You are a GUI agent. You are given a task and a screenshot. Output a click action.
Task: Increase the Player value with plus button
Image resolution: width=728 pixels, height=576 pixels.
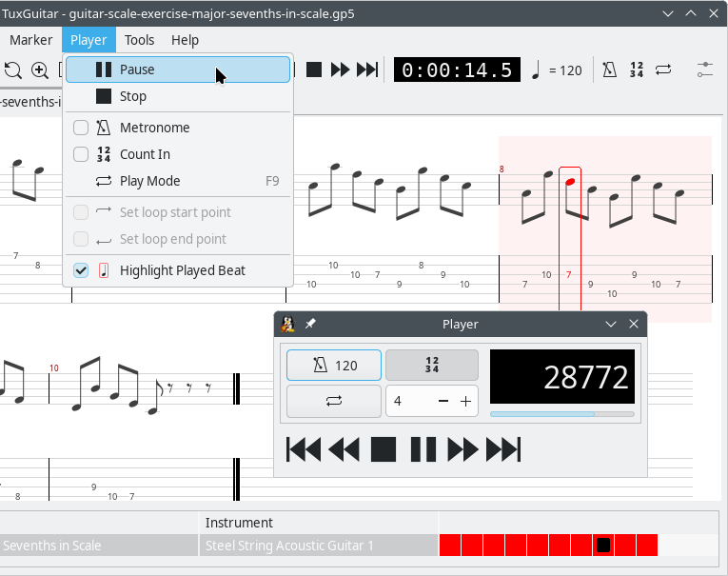465,402
